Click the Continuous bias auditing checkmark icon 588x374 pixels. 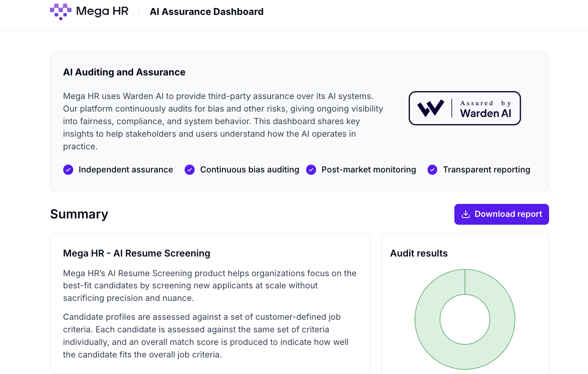click(189, 170)
